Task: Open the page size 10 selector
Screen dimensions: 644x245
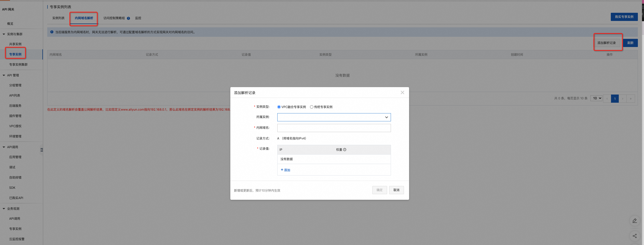Action: (x=596, y=98)
